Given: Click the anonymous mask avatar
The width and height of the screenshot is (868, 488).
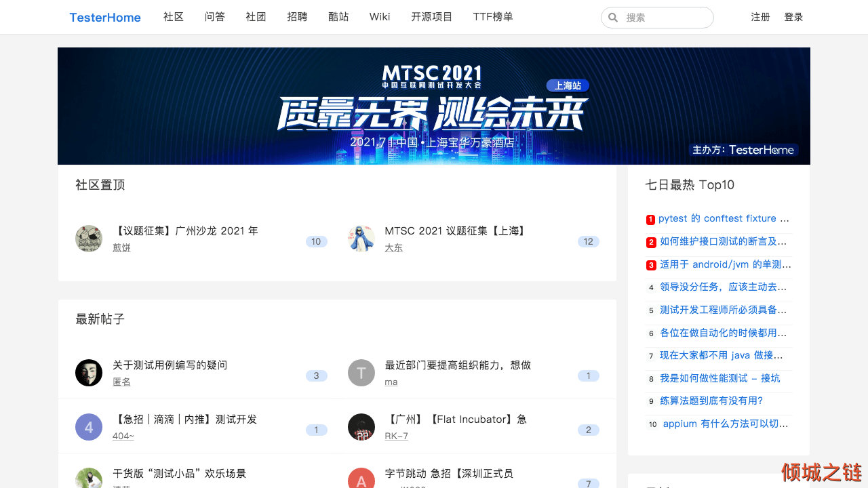Looking at the screenshot, I should tap(89, 373).
